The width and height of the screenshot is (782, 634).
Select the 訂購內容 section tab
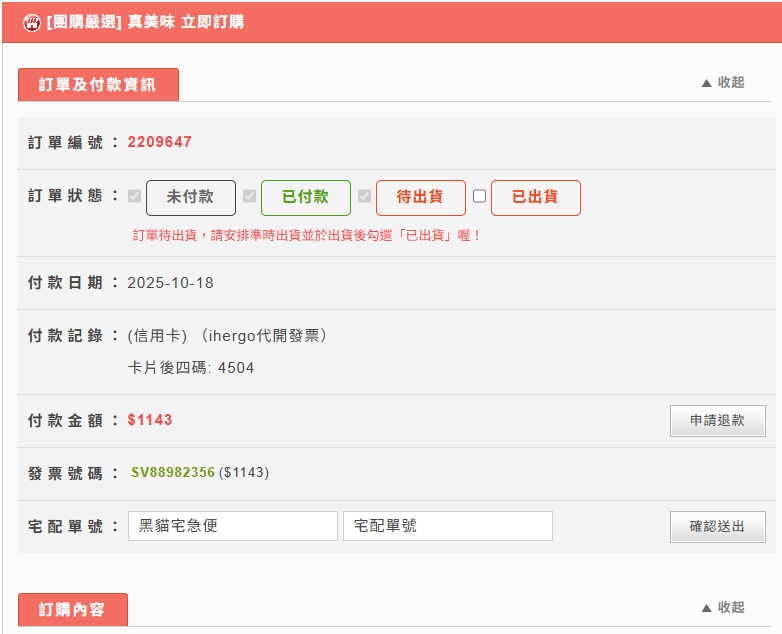[x=72, y=609]
